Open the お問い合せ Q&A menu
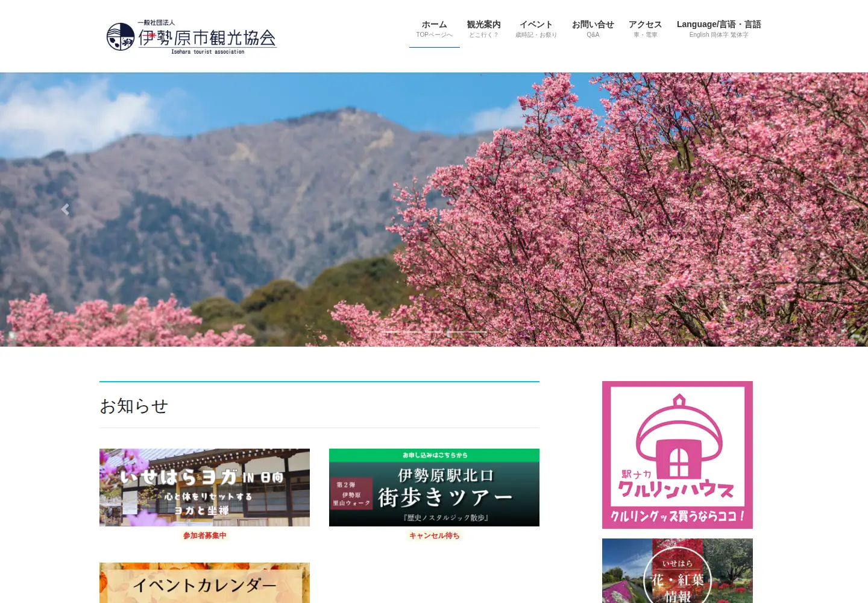Image resolution: width=868 pixels, height=603 pixels. click(593, 29)
